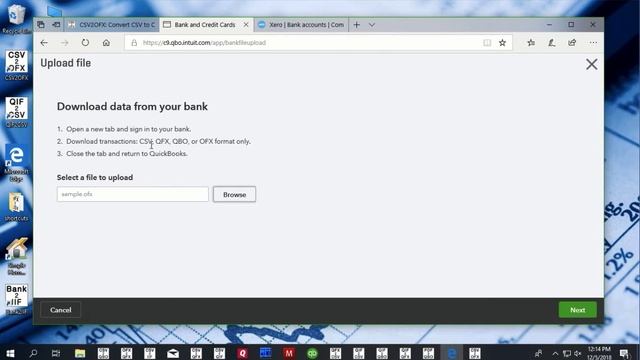The image size is (640, 360).
Task: Click step 2 'Download transactions' text
Action: pos(158,141)
